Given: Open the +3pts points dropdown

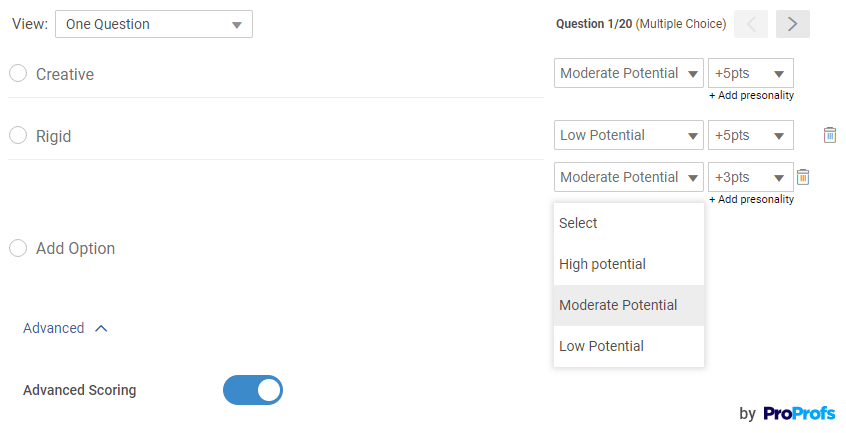Looking at the screenshot, I should tap(750, 177).
